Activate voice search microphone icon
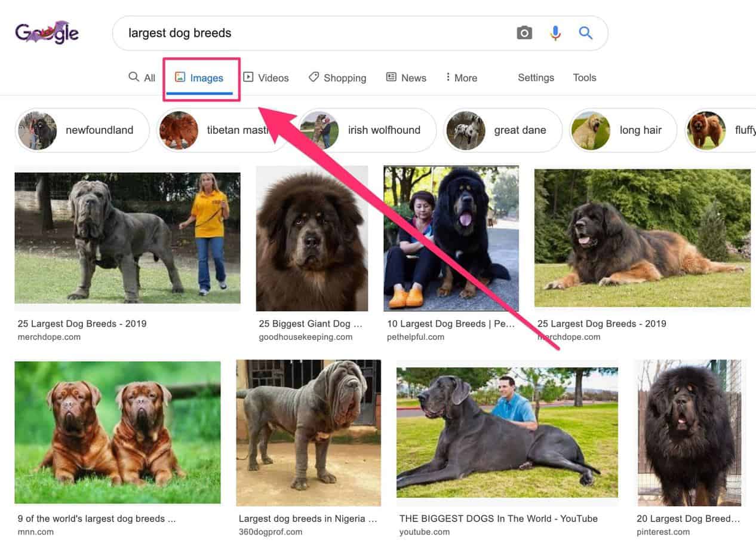756x552 pixels. click(555, 33)
